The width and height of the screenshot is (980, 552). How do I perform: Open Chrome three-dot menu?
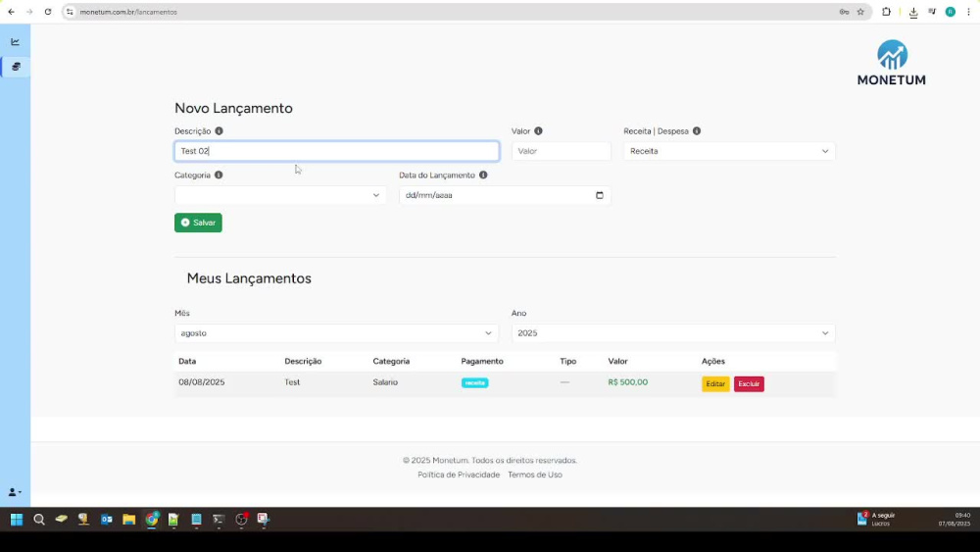[x=969, y=12]
